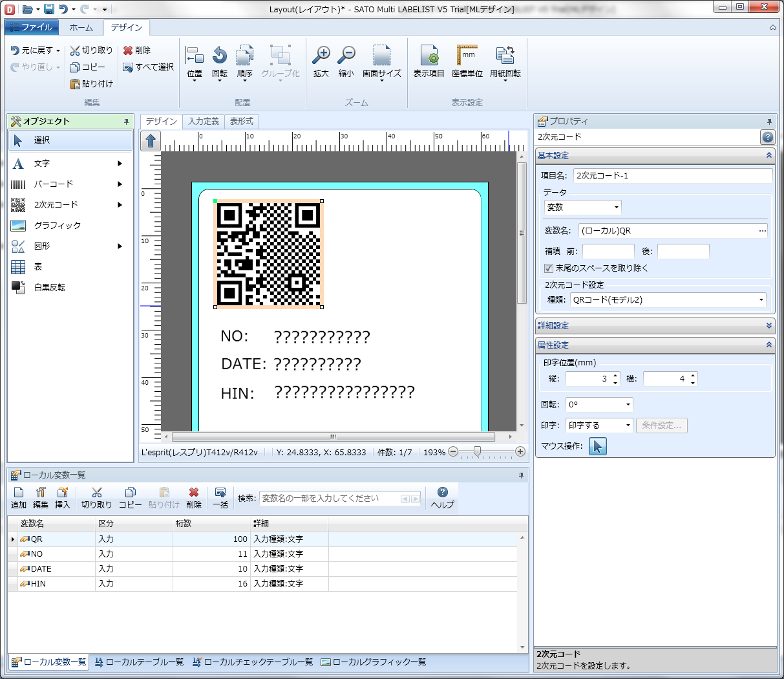
Task: Click the 項目名 text field
Action: tap(672, 176)
